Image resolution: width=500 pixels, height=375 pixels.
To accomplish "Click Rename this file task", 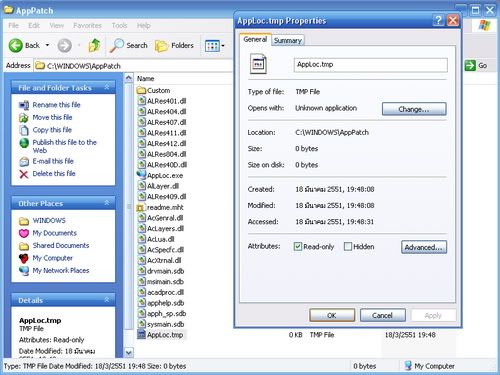I will pos(56,105).
